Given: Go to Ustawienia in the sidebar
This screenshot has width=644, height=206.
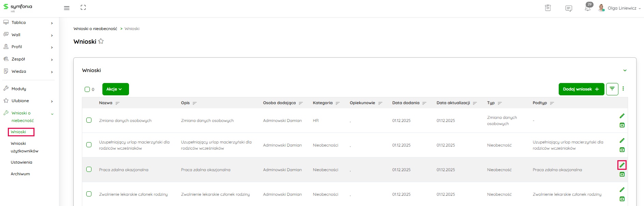Looking at the screenshot, I should (22, 162).
